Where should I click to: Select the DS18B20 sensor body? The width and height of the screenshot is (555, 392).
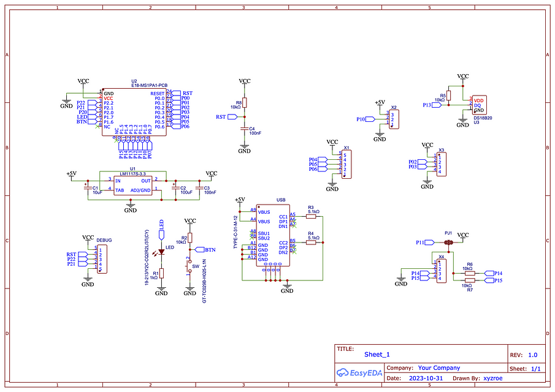[x=480, y=105]
